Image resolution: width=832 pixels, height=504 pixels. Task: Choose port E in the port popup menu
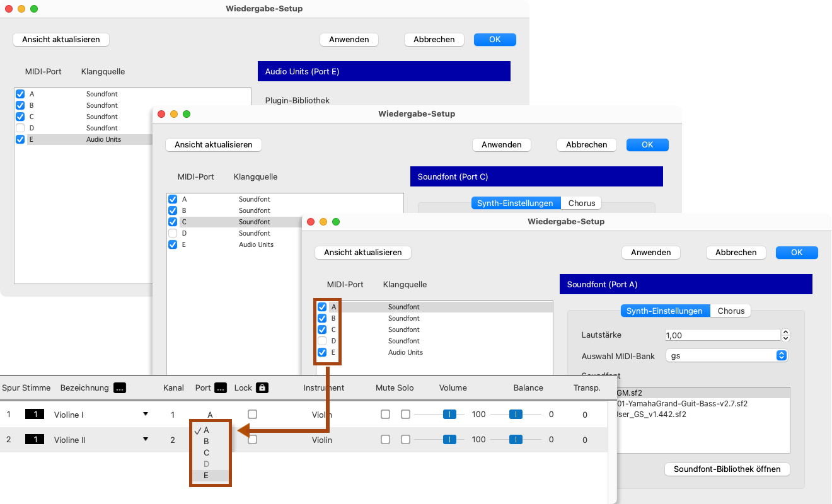[x=206, y=476]
